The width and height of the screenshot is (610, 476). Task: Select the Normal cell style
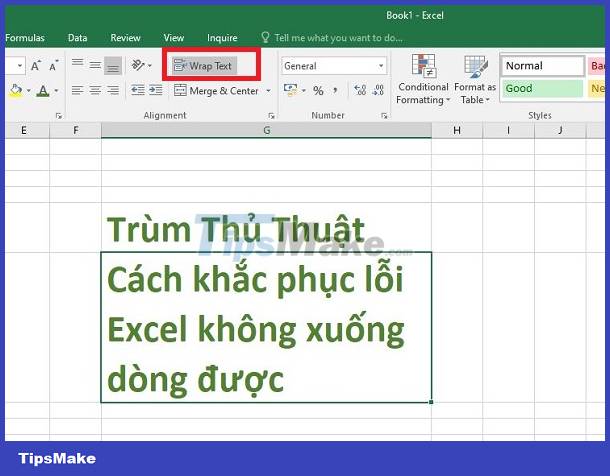[543, 66]
